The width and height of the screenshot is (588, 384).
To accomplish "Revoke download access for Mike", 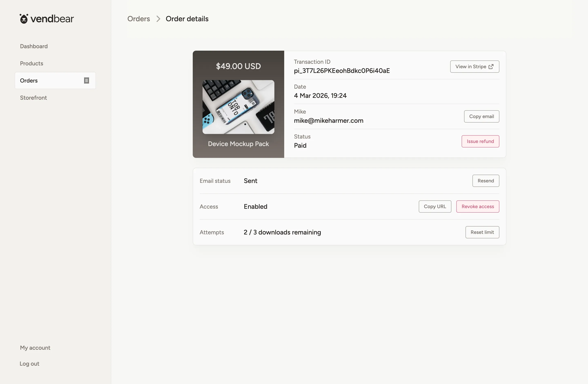I will (478, 206).
